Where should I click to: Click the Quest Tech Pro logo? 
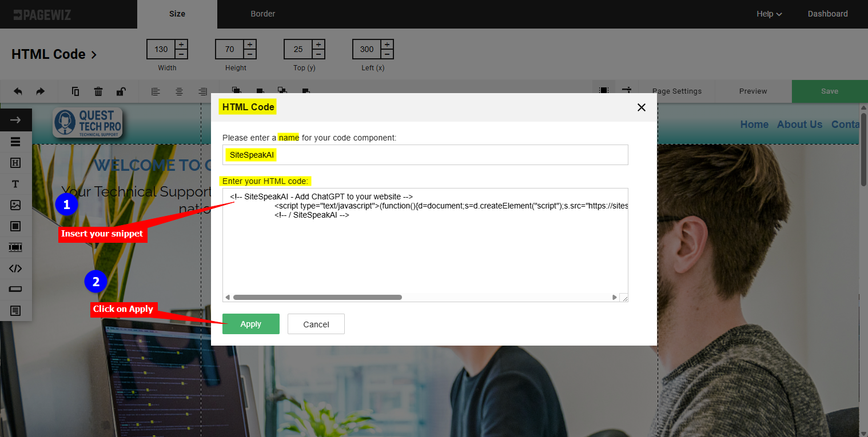87,123
